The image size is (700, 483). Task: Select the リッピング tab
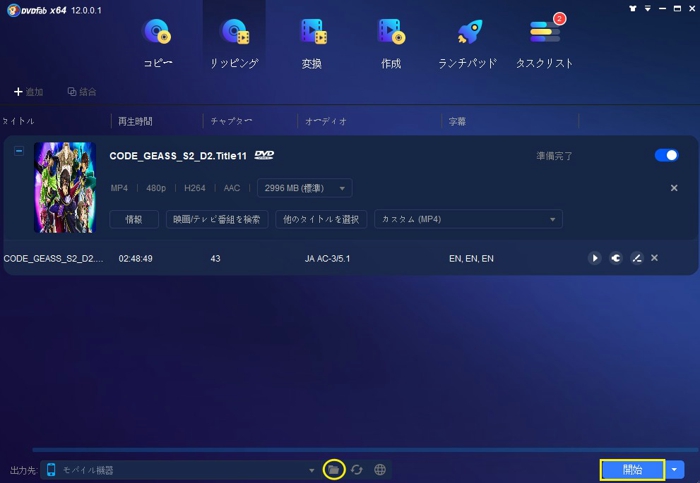[x=234, y=44]
